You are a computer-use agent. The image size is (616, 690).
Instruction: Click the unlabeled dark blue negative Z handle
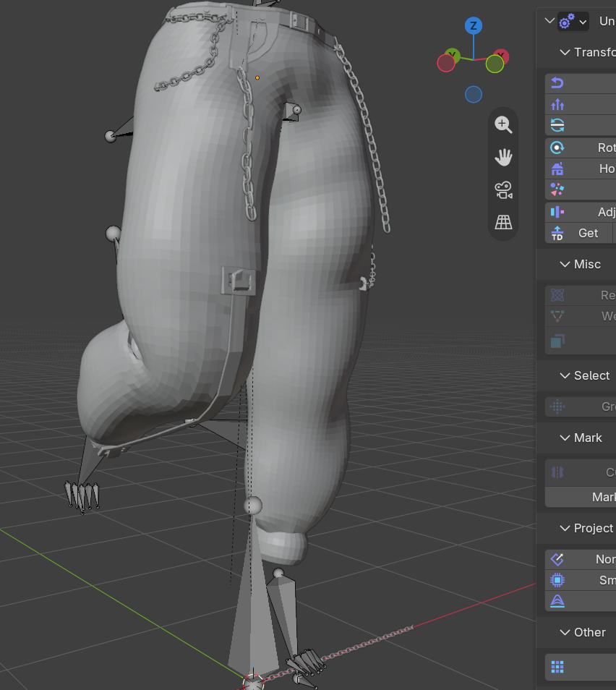pyautogui.click(x=474, y=95)
